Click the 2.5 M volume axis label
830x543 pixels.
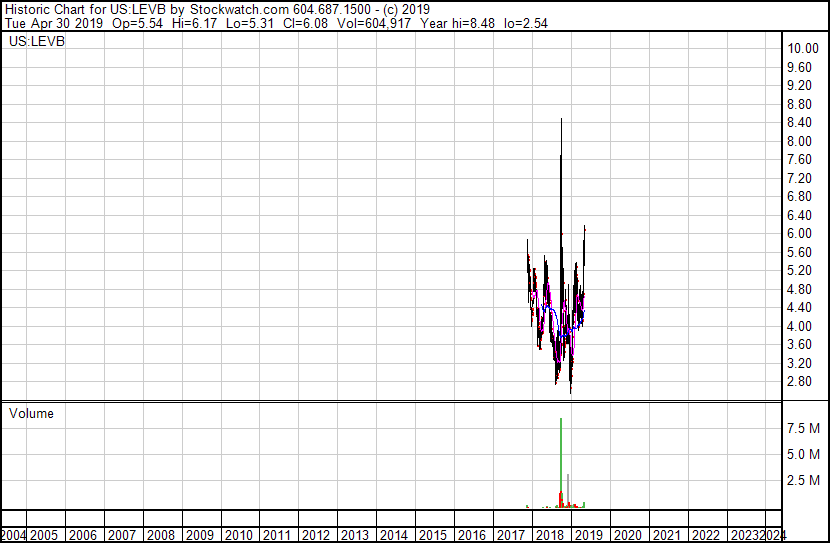coord(804,481)
